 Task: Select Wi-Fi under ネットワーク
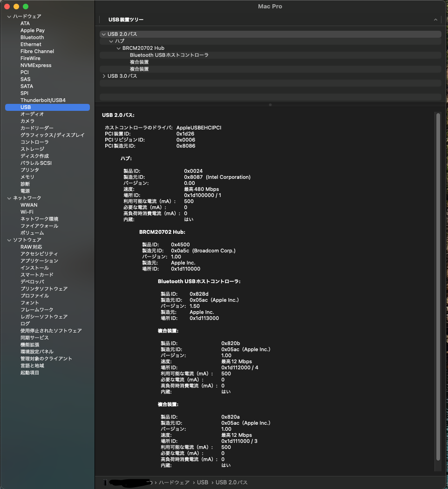click(27, 212)
